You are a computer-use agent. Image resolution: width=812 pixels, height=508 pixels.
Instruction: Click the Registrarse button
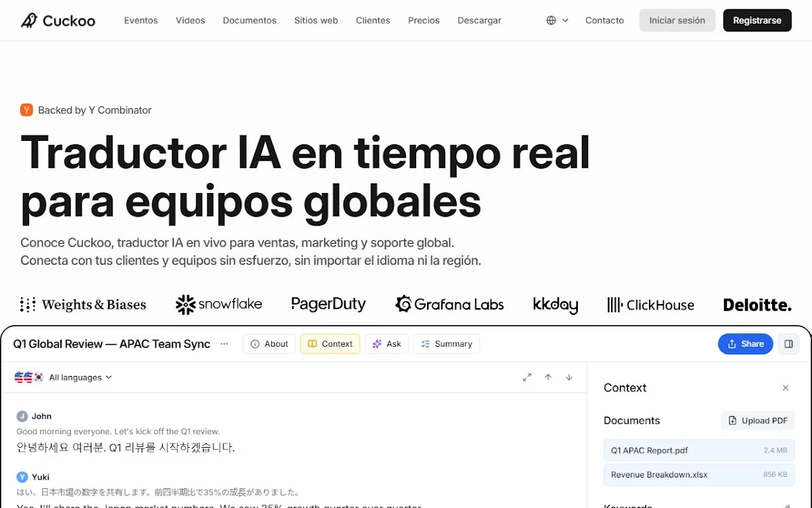coord(757,20)
